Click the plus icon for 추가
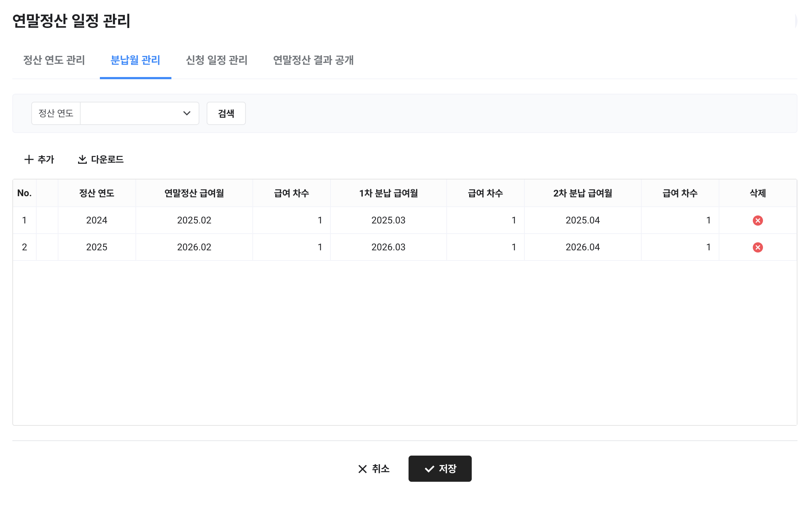812x505 pixels. (29, 159)
